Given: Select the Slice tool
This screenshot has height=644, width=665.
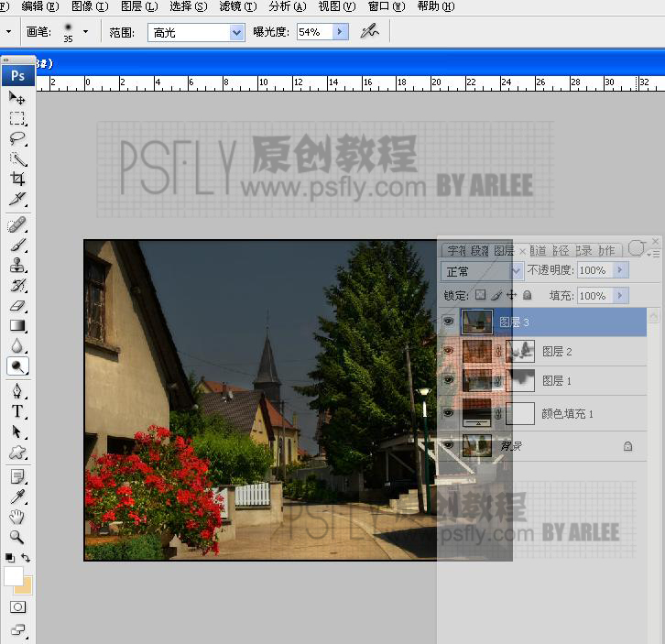Looking at the screenshot, I should pos(17,199).
